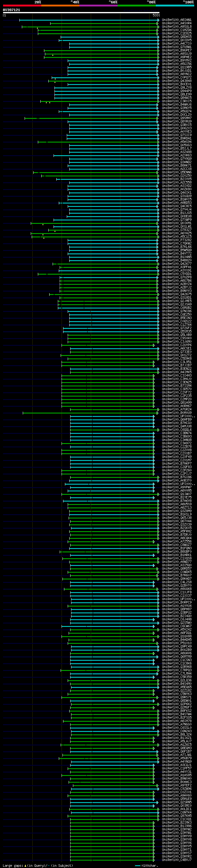
Task: Select the UniRef100_B9GPE7 label
Action: 176,50
